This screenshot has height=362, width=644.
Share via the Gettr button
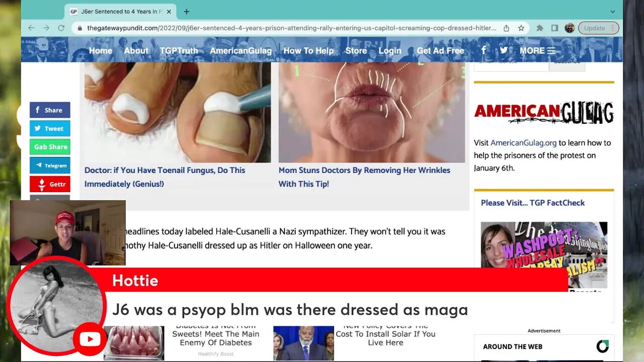tap(50, 184)
